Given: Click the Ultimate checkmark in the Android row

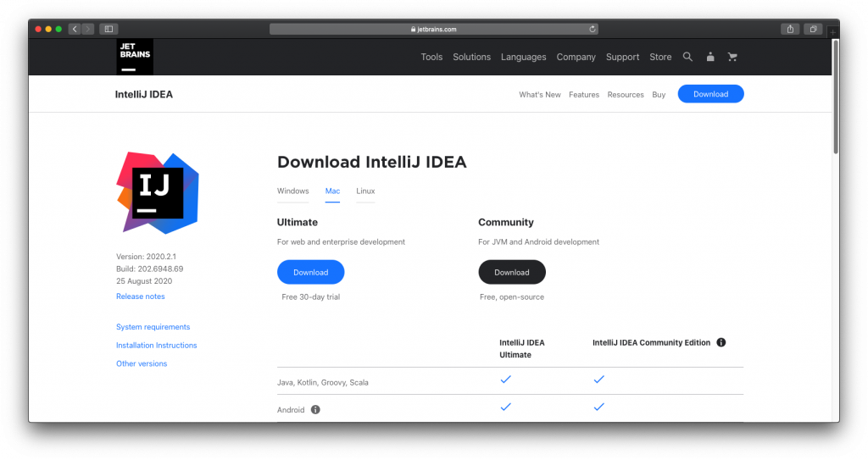Looking at the screenshot, I should click(506, 407).
